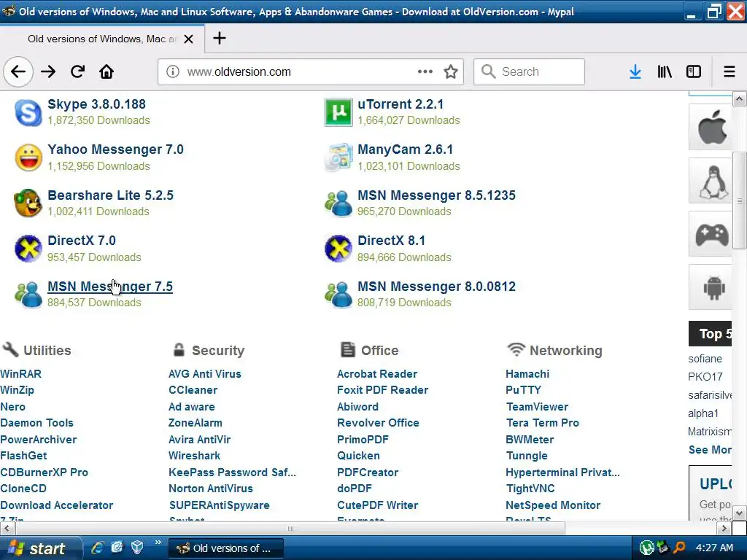747x560 pixels.
Task: Go back with the browser back arrow
Action: (18, 71)
